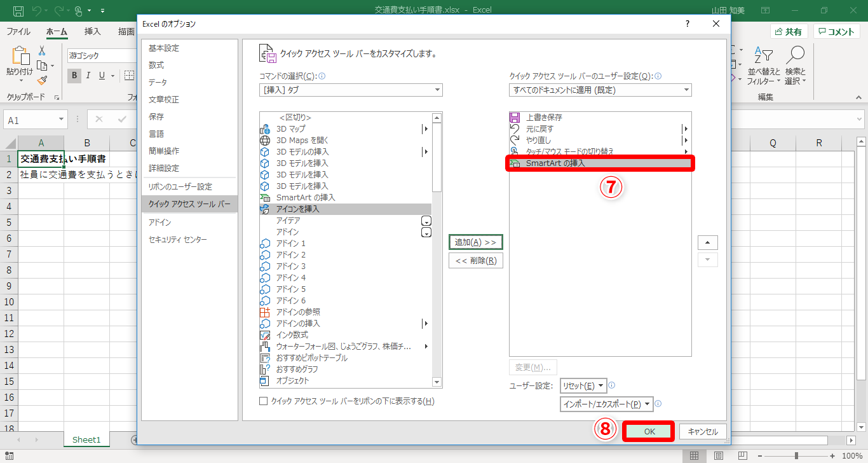Toggle touch/mouse mode in the title bar
The height and width of the screenshot is (463, 868).
tap(79, 11)
